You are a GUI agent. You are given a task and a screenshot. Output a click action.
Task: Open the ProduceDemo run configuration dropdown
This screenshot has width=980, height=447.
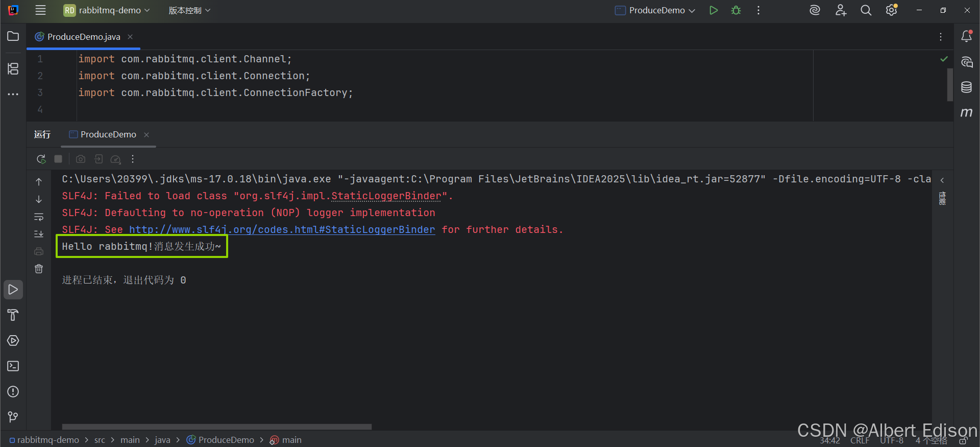pos(655,10)
